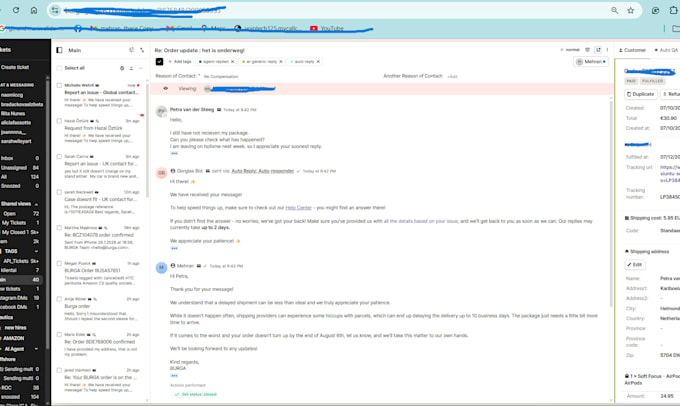Expand Mehran's reply ellipsis
680x406 pixels.
pos(174,376)
